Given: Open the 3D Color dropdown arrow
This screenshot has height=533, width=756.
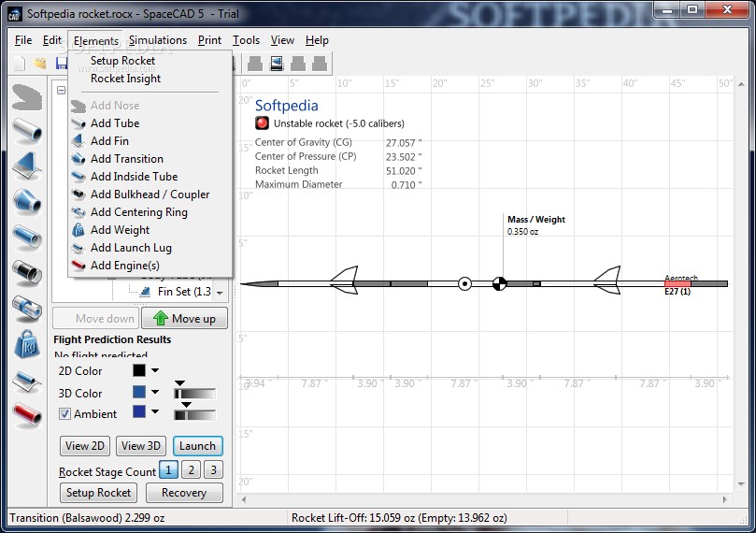Looking at the screenshot, I should click(155, 392).
